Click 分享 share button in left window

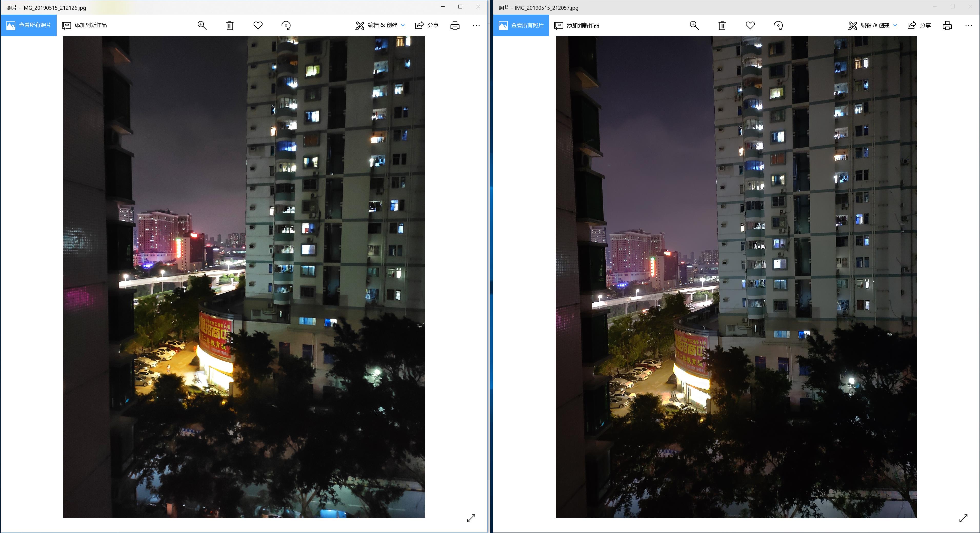click(x=427, y=25)
